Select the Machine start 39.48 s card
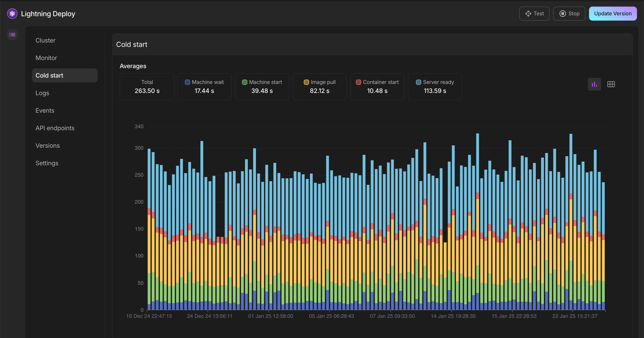Viewport: 644px width, 338px height. (x=262, y=87)
